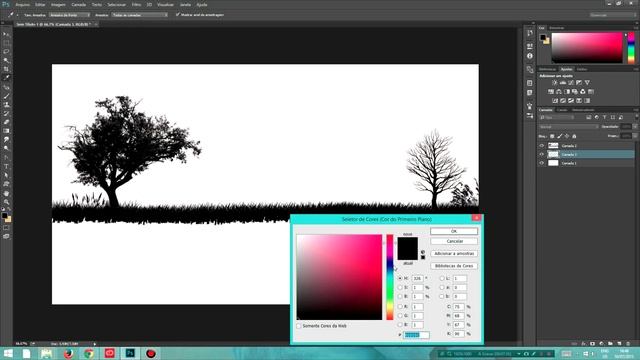Select the Move tool
Image resolution: width=640 pixels, height=360 pixels.
click(6, 34)
